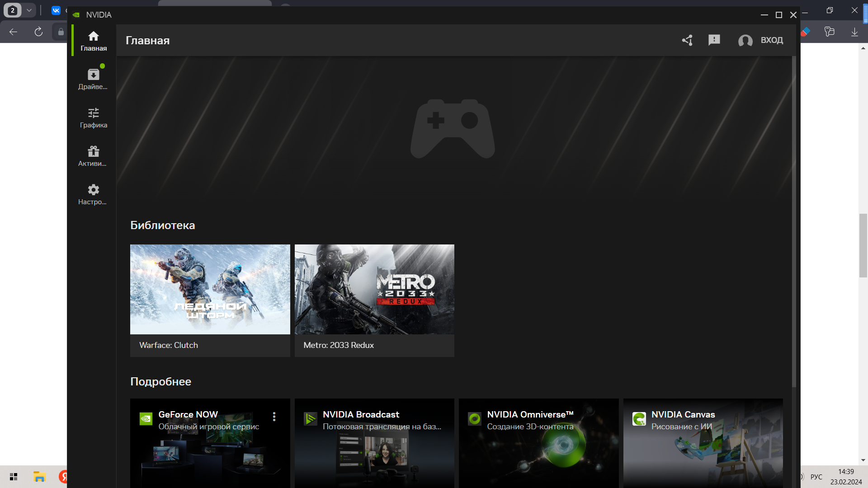Click the browser bookmarks collection icon
Viewport: 868px width, 488px height.
coord(829,32)
